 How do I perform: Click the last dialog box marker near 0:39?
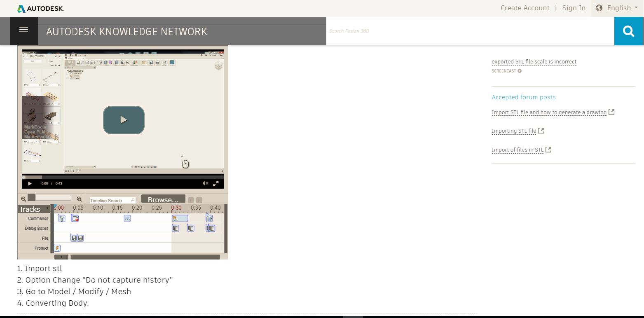tap(211, 228)
